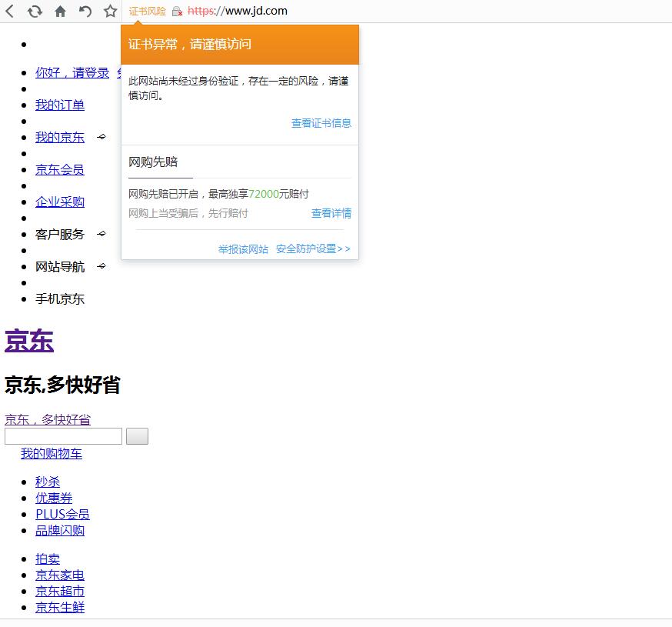This screenshot has height=627, width=672.
Task: Open 京东家电 link
Action: coord(60,575)
